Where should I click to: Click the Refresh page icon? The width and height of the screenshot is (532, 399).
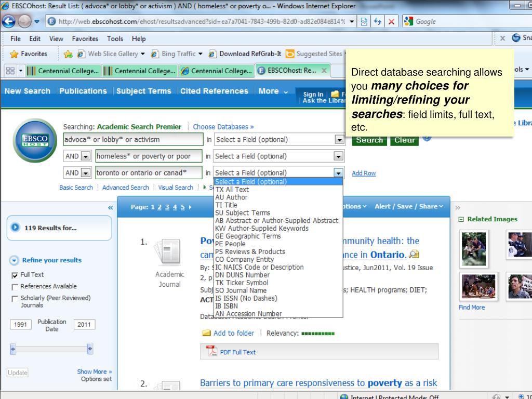(378, 22)
